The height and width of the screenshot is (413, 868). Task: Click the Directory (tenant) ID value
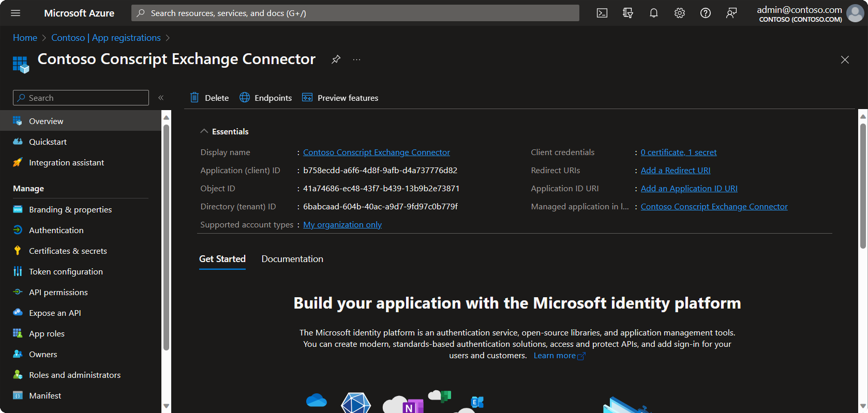click(380, 206)
